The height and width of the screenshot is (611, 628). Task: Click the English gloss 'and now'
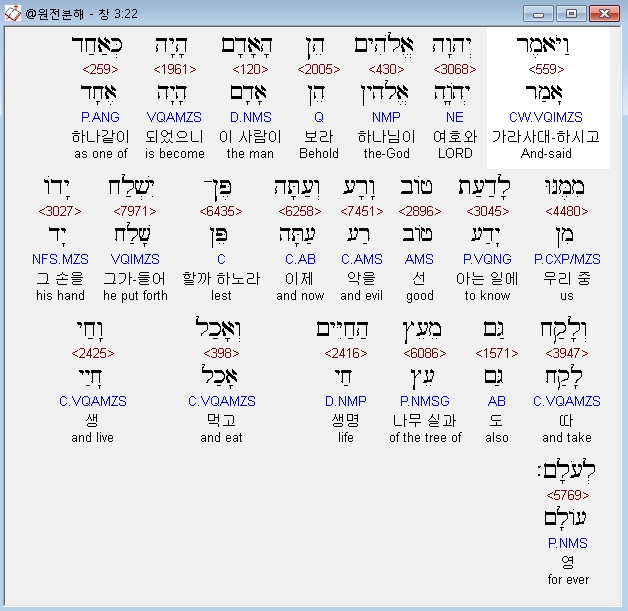click(x=300, y=295)
